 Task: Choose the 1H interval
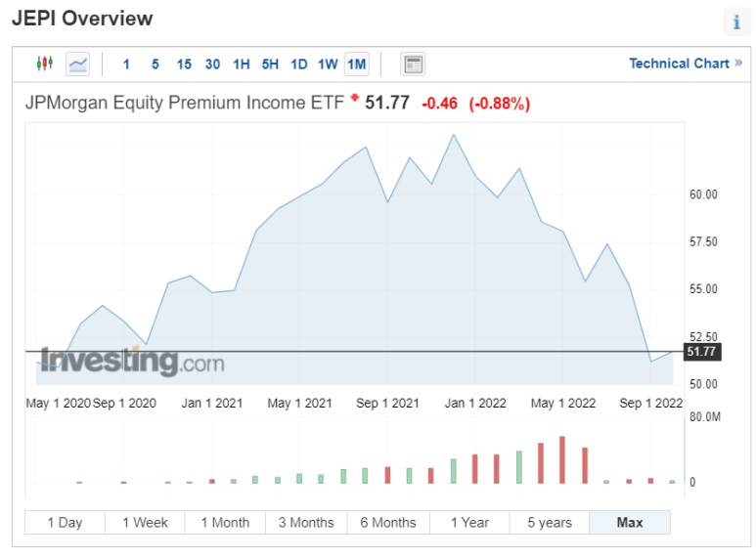click(x=242, y=64)
